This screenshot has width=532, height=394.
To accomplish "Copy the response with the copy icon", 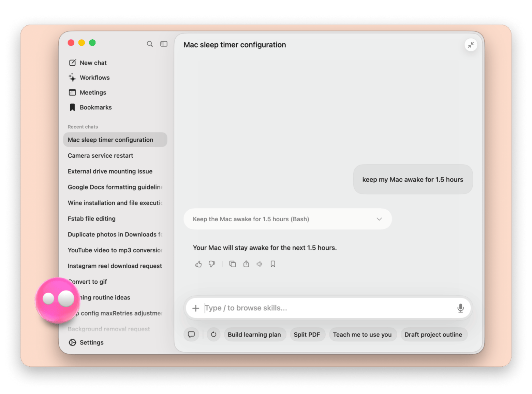I will (x=233, y=264).
